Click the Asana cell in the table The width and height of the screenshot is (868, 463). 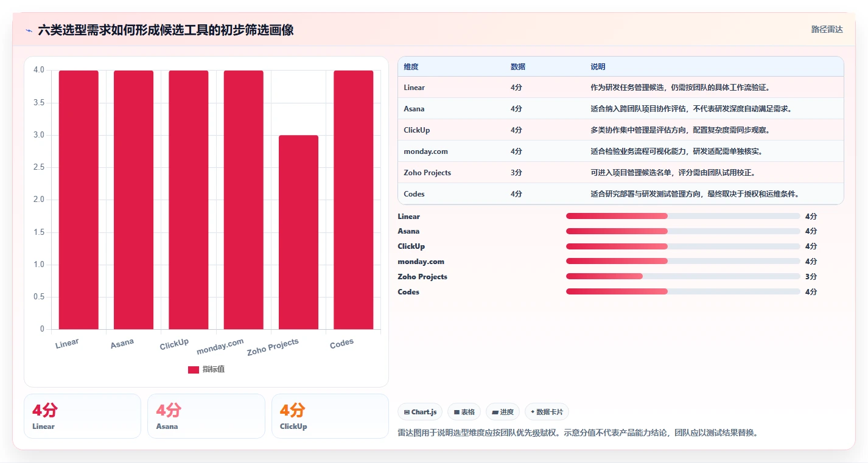tap(415, 109)
